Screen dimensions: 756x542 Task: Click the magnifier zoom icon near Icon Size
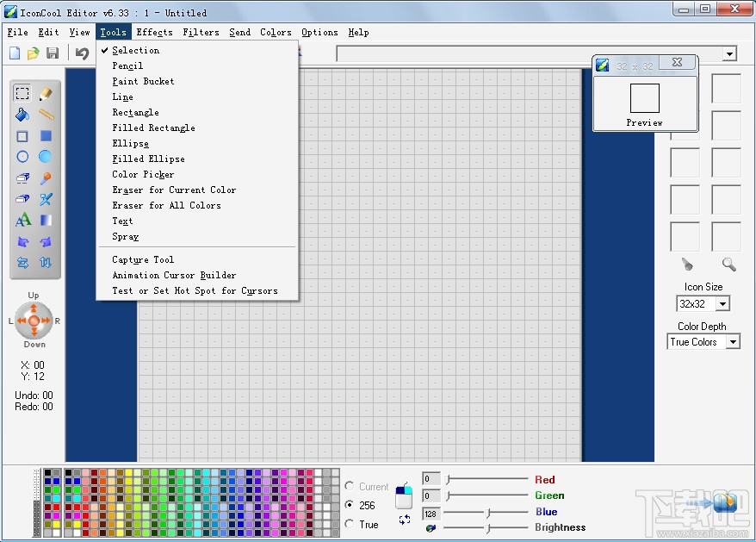click(x=728, y=265)
